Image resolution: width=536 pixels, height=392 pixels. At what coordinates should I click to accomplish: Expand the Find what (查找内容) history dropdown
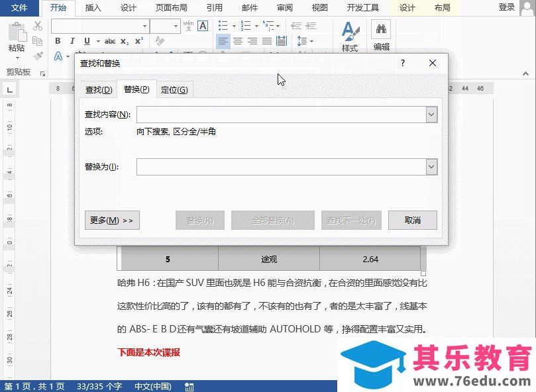pyautogui.click(x=431, y=115)
